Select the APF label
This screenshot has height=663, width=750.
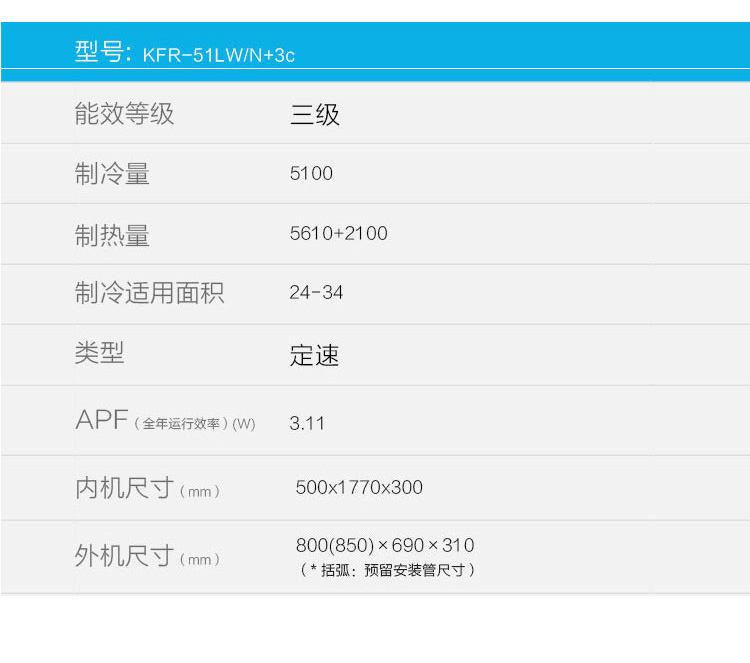102,421
